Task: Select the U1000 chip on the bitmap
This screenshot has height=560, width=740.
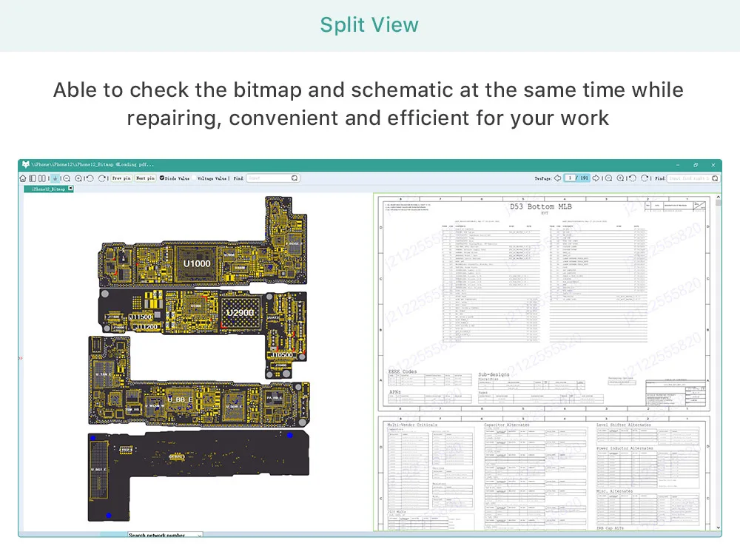Action: 197,263
